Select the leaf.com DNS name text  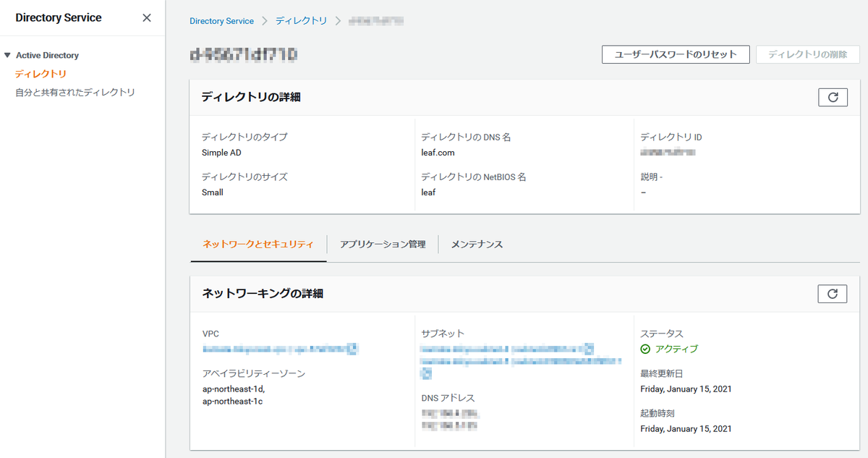438,153
